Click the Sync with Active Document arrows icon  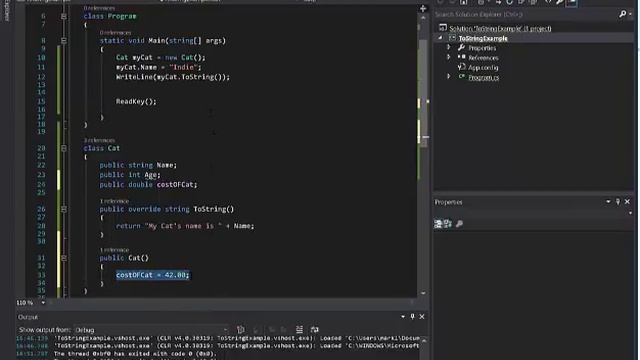pyautogui.click(x=498, y=2)
